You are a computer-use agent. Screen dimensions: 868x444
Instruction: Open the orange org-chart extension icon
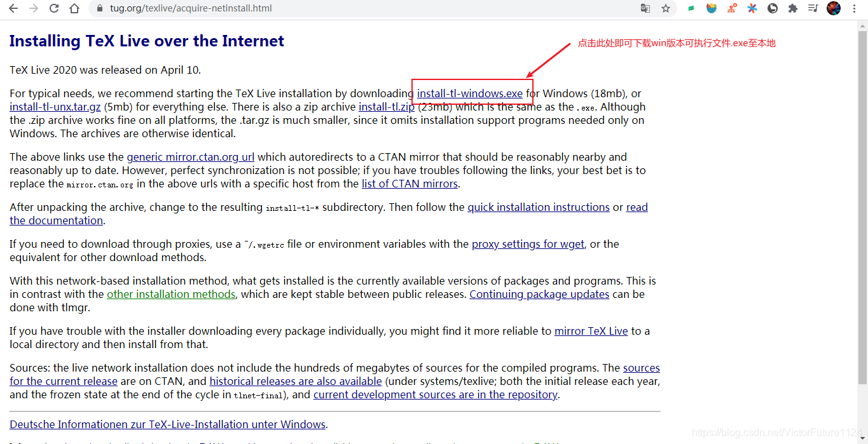point(732,8)
